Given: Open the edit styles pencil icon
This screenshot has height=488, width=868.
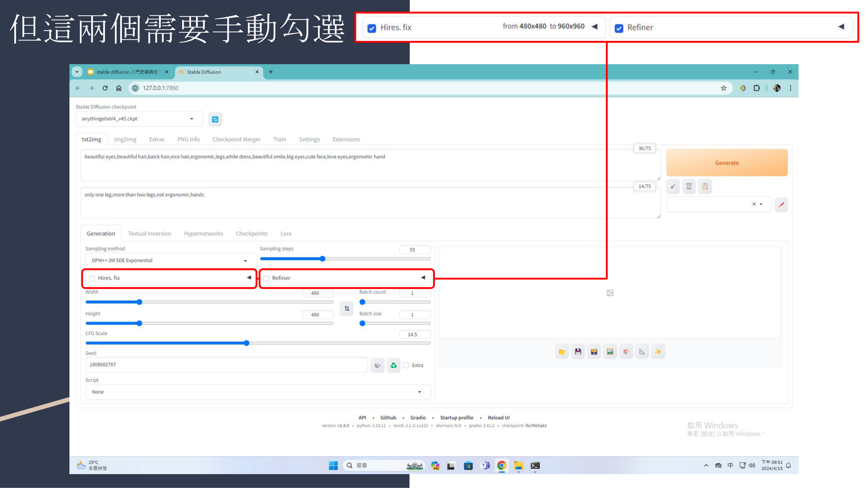Looking at the screenshot, I should pyautogui.click(x=781, y=204).
